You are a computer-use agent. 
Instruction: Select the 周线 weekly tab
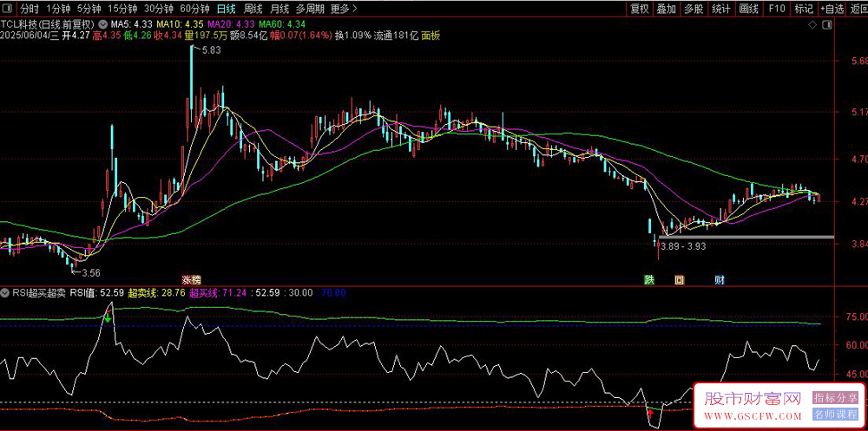pos(253,9)
